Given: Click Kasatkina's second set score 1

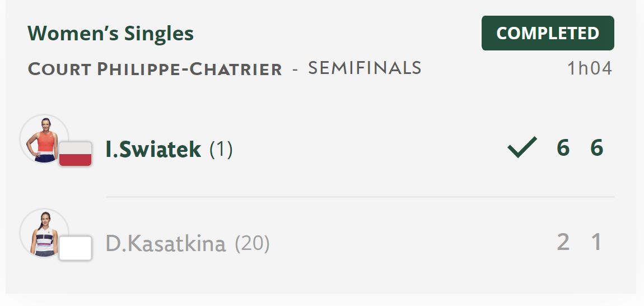Looking at the screenshot, I should pos(596,242).
